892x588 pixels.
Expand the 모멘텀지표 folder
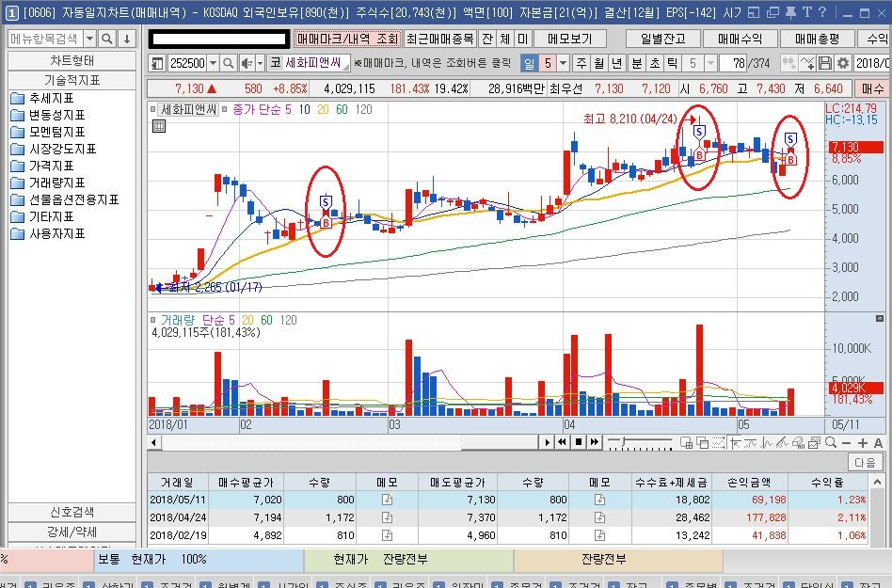click(48, 133)
